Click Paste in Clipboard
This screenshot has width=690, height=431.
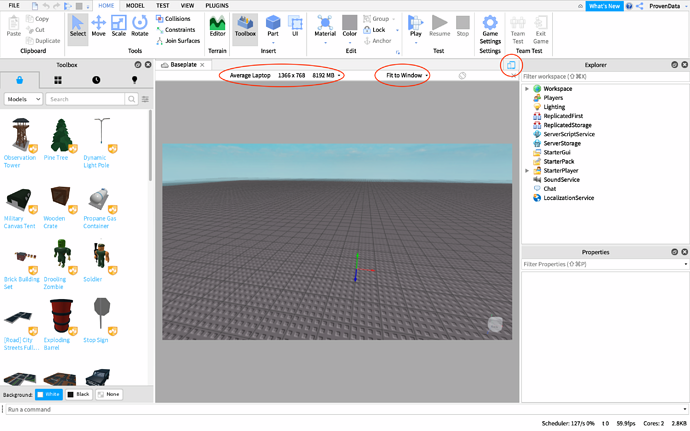click(14, 26)
